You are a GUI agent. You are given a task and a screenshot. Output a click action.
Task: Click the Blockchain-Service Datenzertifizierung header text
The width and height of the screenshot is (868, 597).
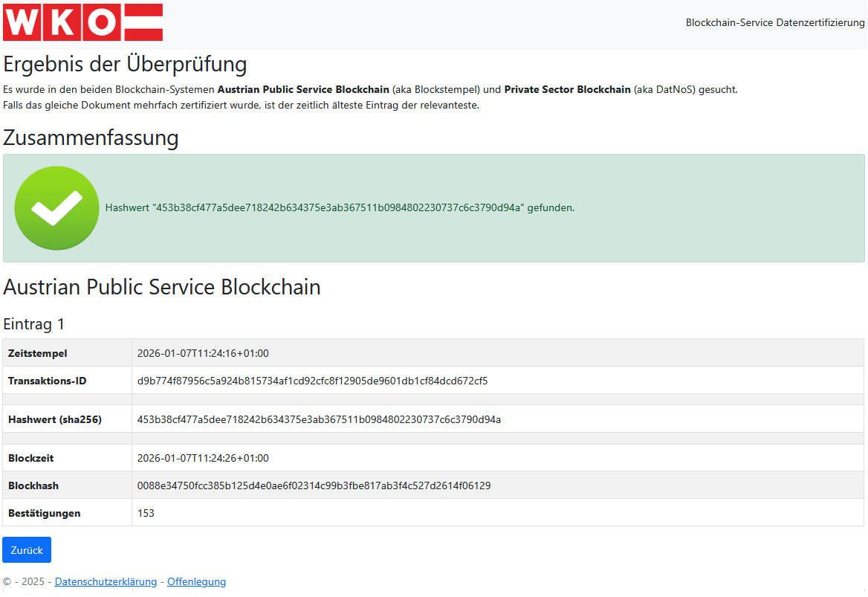[x=774, y=23]
